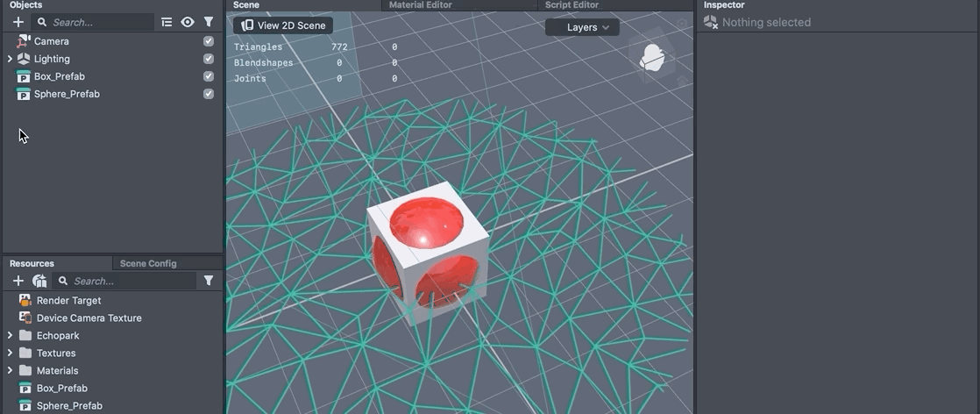Select Device Camera Texture in Resources
This screenshot has width=980, height=414.
89,318
